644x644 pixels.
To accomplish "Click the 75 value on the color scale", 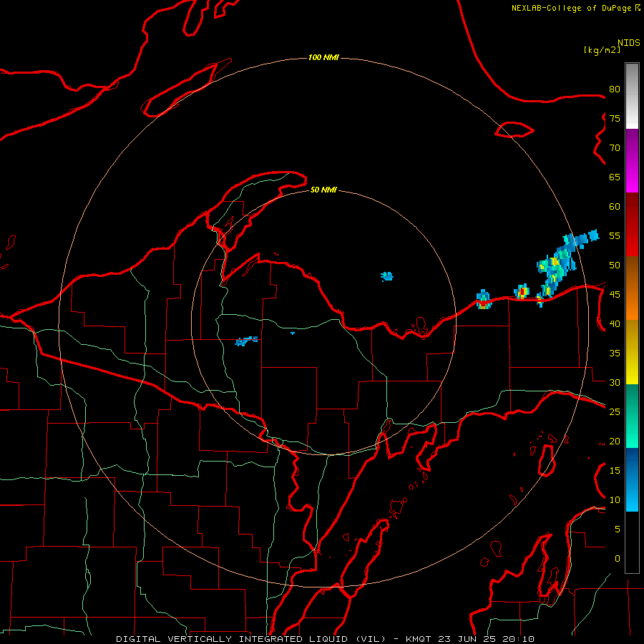I will 615,118.
